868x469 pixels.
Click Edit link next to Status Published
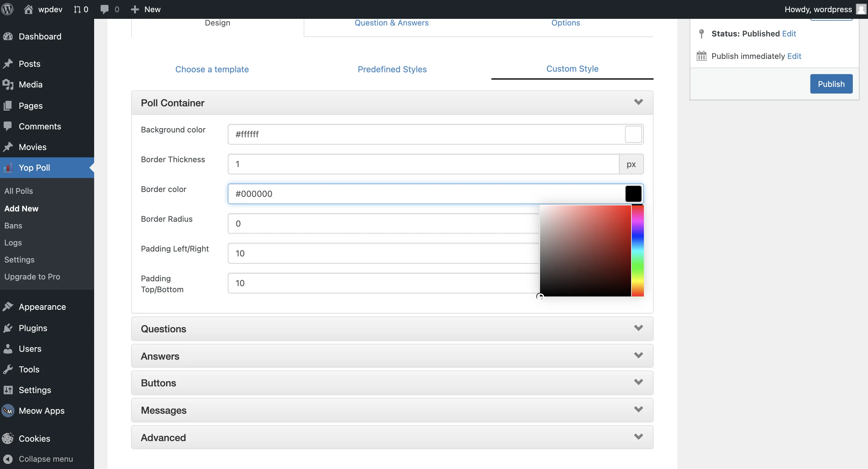tap(789, 34)
